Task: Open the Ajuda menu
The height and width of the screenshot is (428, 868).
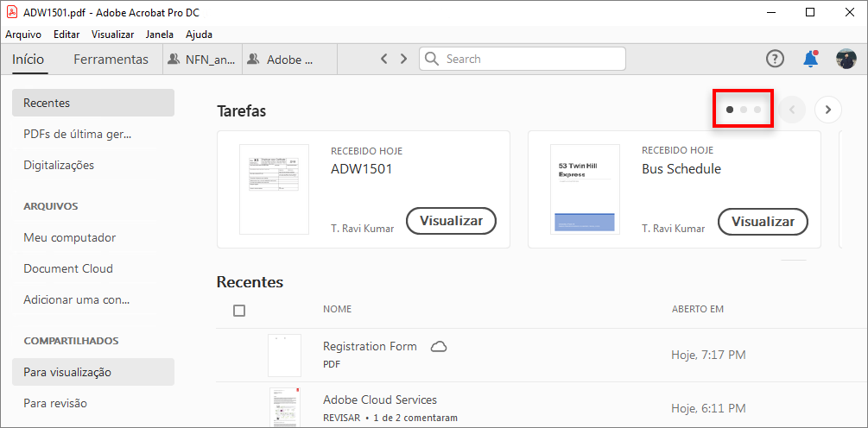Action: tap(199, 35)
